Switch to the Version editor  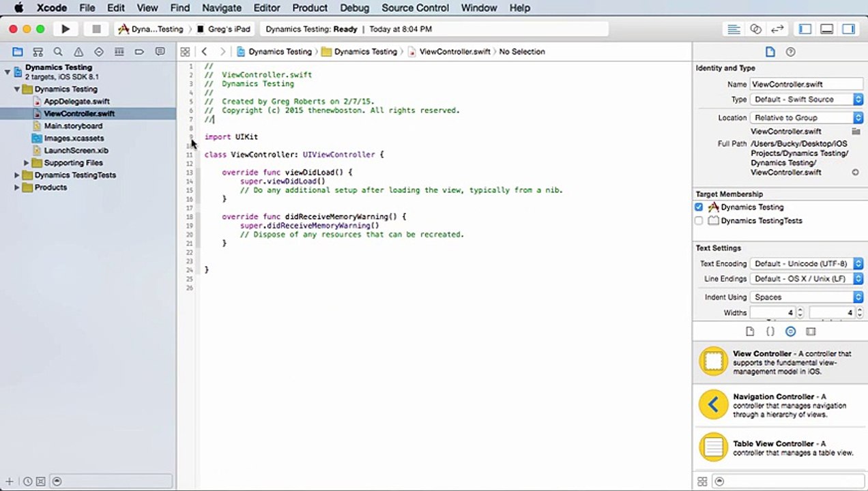(777, 29)
